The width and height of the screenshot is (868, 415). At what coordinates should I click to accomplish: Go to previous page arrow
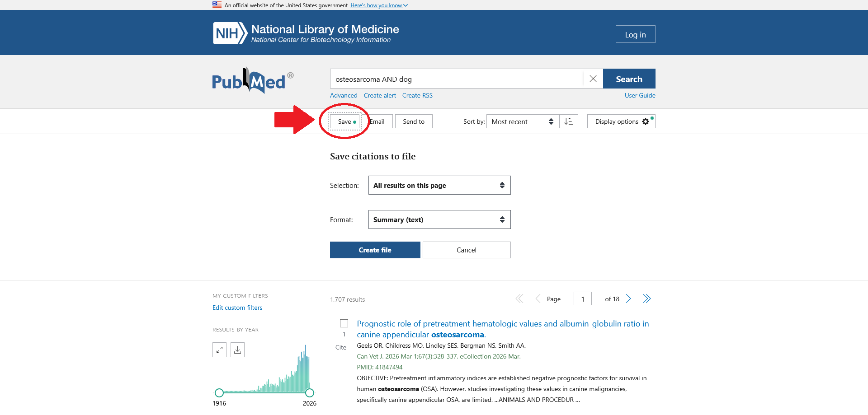538,299
